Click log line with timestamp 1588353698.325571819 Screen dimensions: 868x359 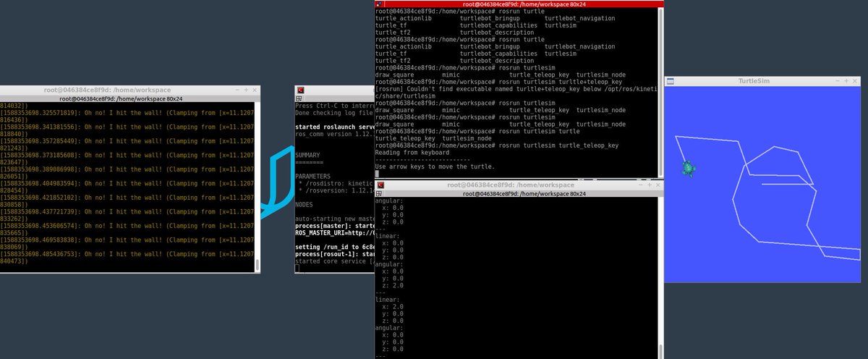[x=127, y=113]
